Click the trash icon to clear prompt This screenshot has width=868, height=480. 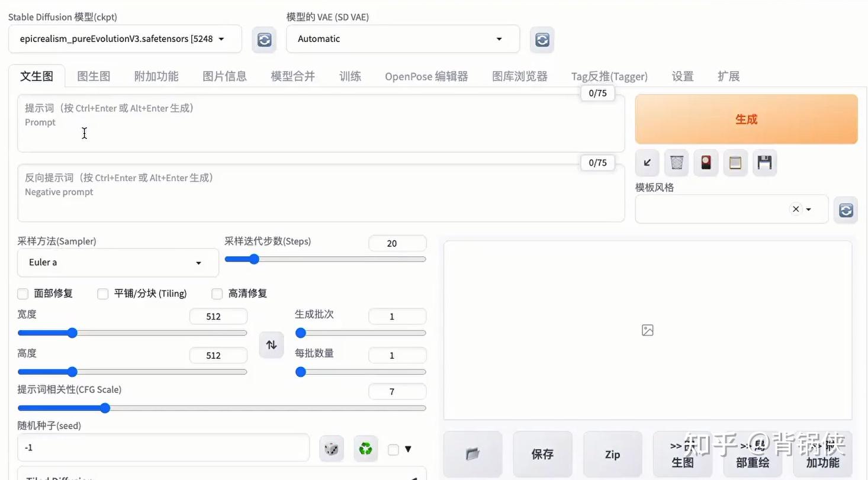676,163
